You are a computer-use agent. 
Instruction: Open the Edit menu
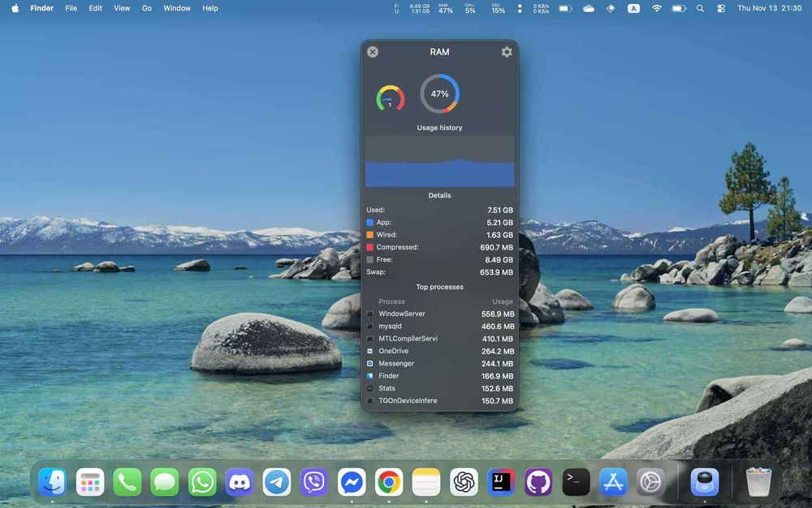[x=95, y=8]
